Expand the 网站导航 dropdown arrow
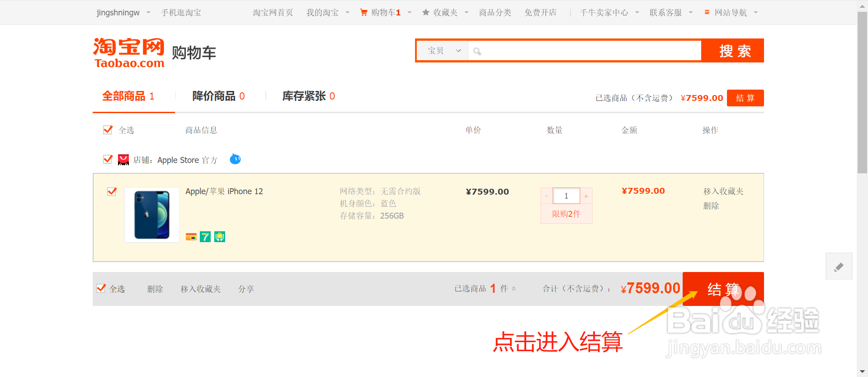 tap(756, 13)
